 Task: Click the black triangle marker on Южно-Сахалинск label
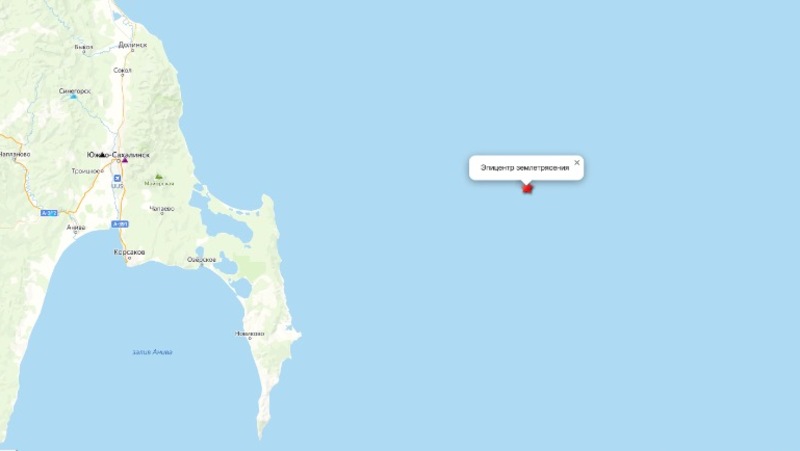tap(102, 154)
